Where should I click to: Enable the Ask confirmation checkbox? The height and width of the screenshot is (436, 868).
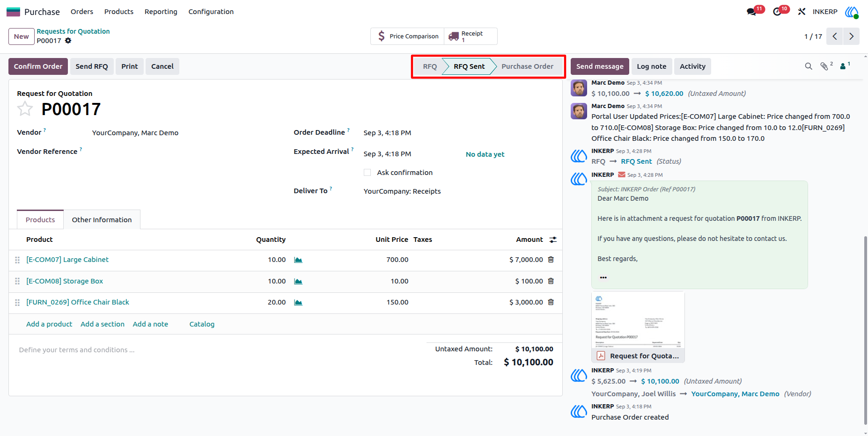tap(368, 173)
